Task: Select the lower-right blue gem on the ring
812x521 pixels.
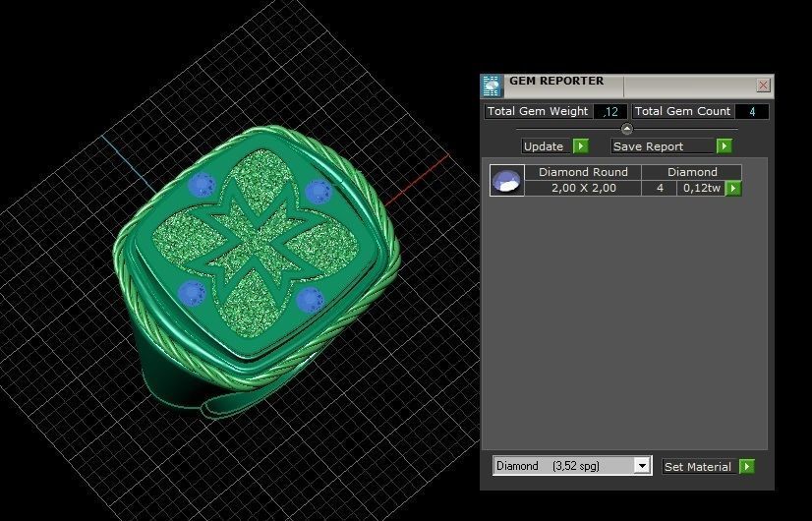Action: 311,300
